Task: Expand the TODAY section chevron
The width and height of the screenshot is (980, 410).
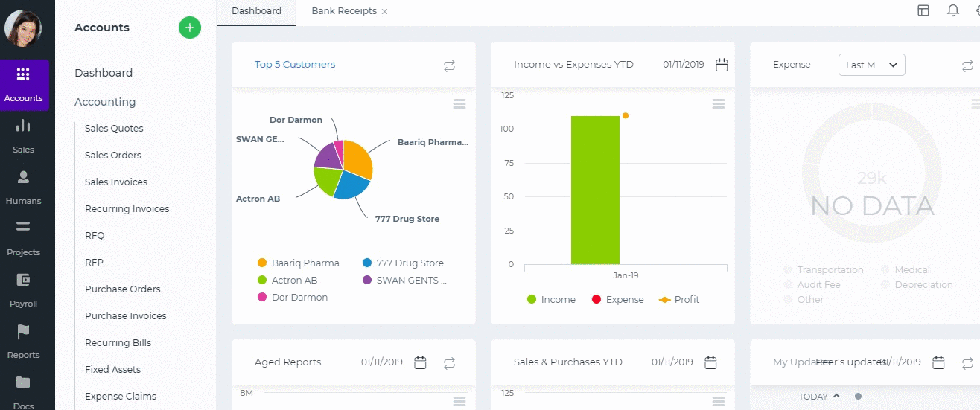Action: click(x=836, y=396)
